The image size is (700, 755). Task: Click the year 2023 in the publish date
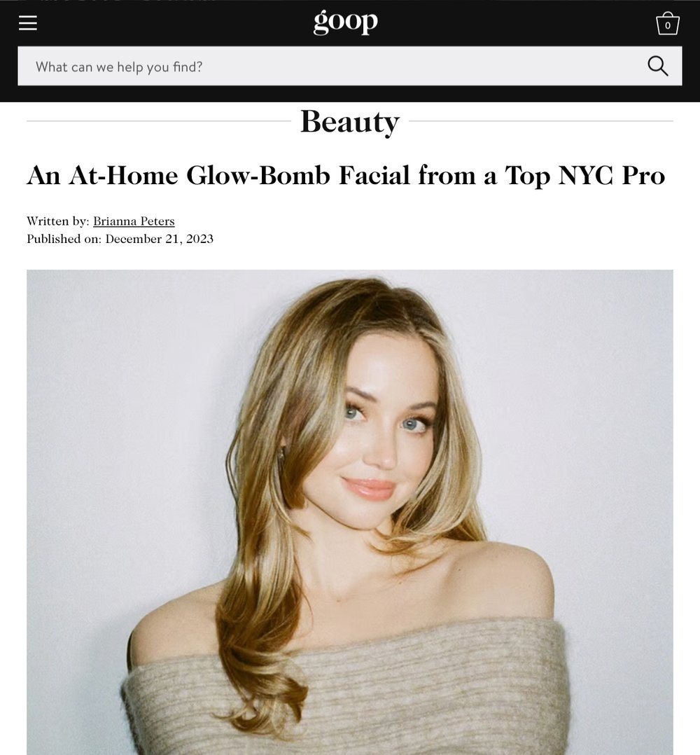(x=199, y=239)
